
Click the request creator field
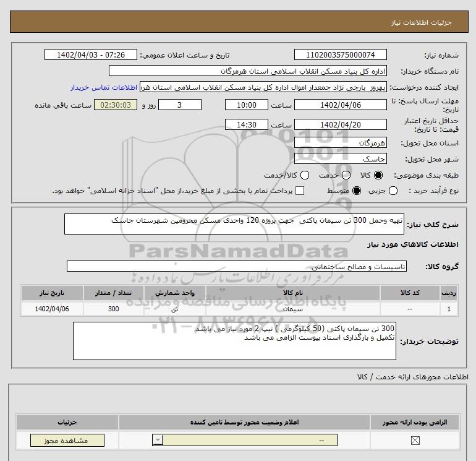(x=263, y=87)
